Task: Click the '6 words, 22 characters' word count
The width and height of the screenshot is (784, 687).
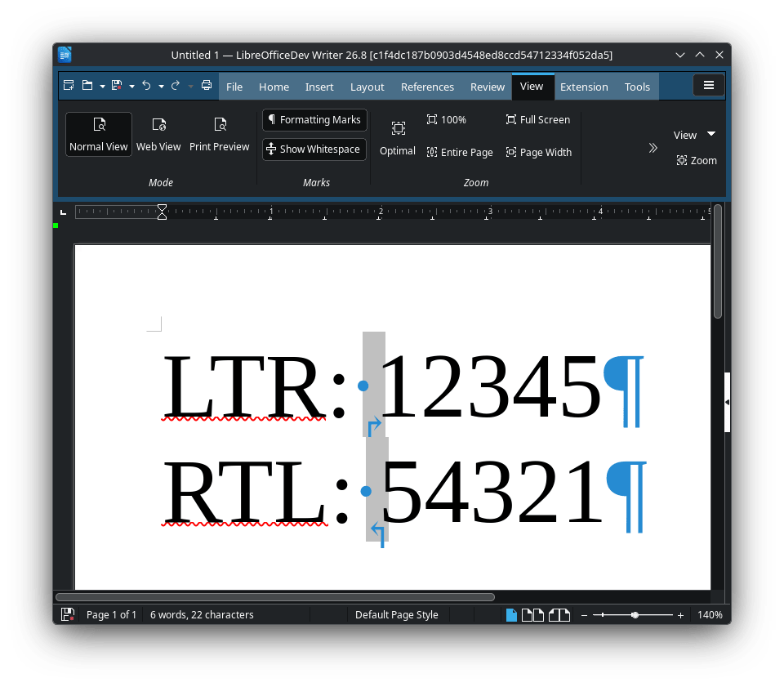Action: 202,615
